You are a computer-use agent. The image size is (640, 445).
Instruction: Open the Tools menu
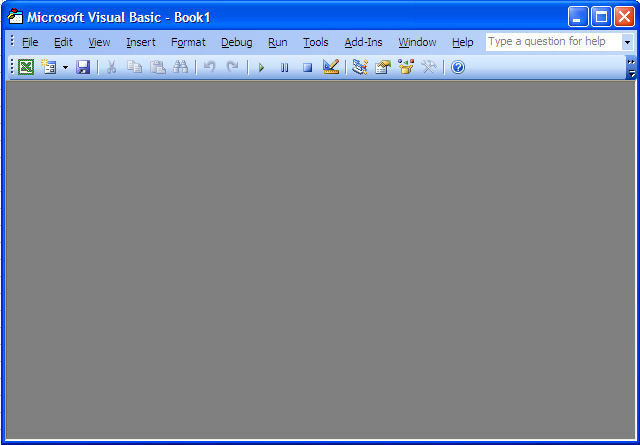pyautogui.click(x=316, y=42)
